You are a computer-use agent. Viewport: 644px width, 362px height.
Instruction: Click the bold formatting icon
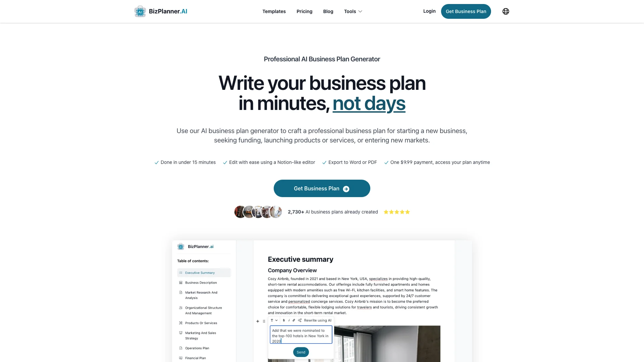click(283, 320)
